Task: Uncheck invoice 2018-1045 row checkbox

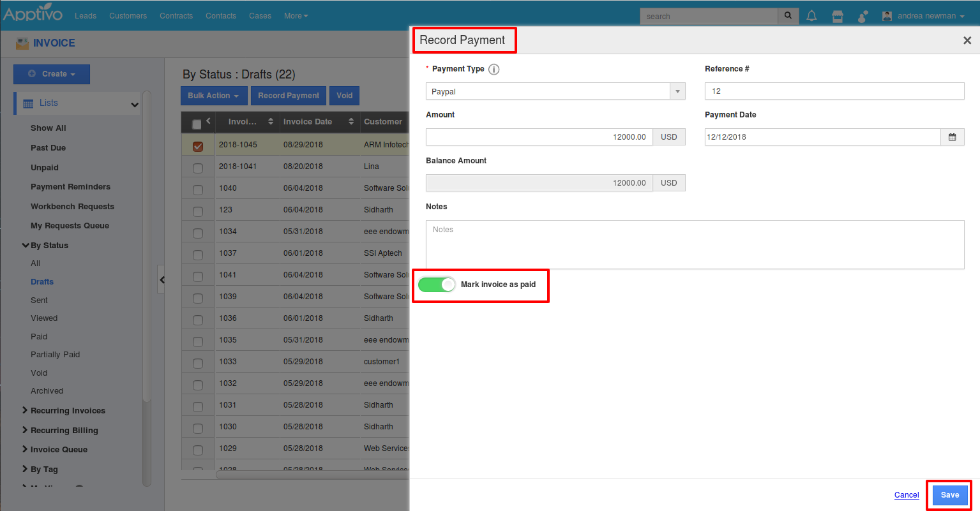Action: coord(198,146)
